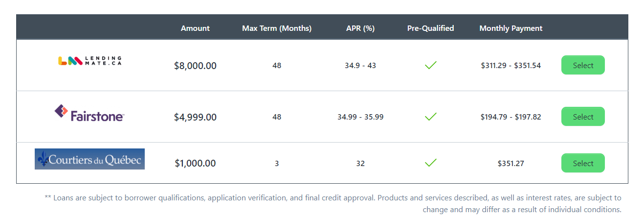Click the $4,999.00 amount value
Image resolution: width=644 pixels, height=219 pixels.
point(195,117)
